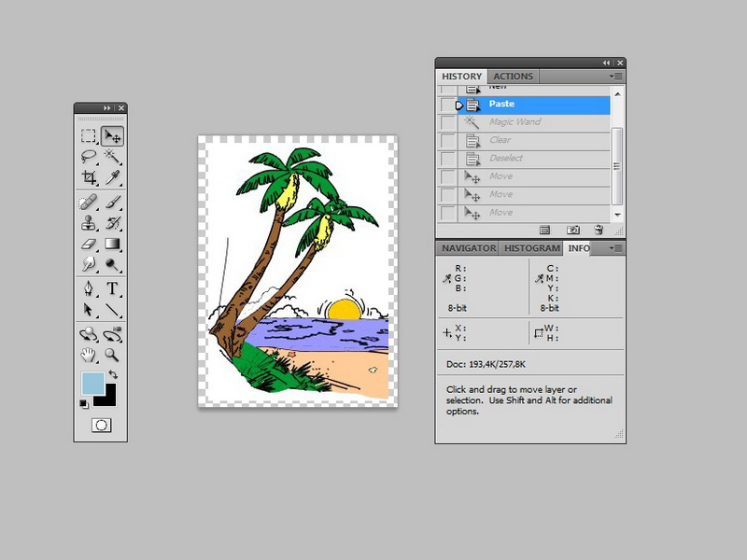
Task: Select the Deselect history state
Action: tap(533, 159)
